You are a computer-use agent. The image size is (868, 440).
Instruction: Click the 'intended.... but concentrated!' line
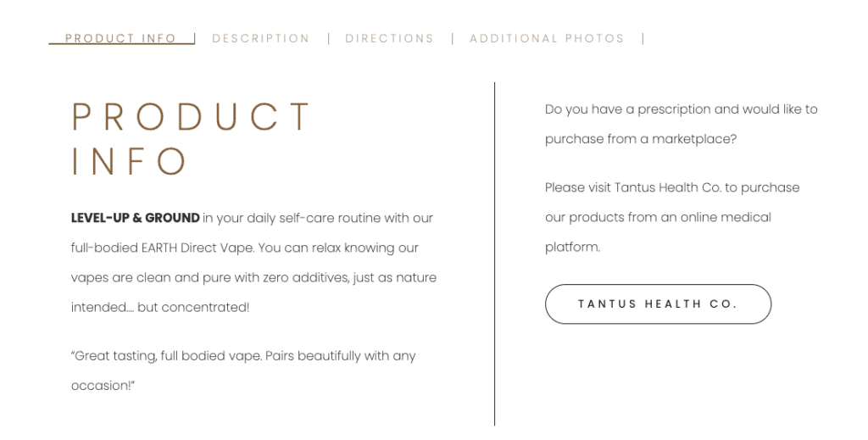160,307
